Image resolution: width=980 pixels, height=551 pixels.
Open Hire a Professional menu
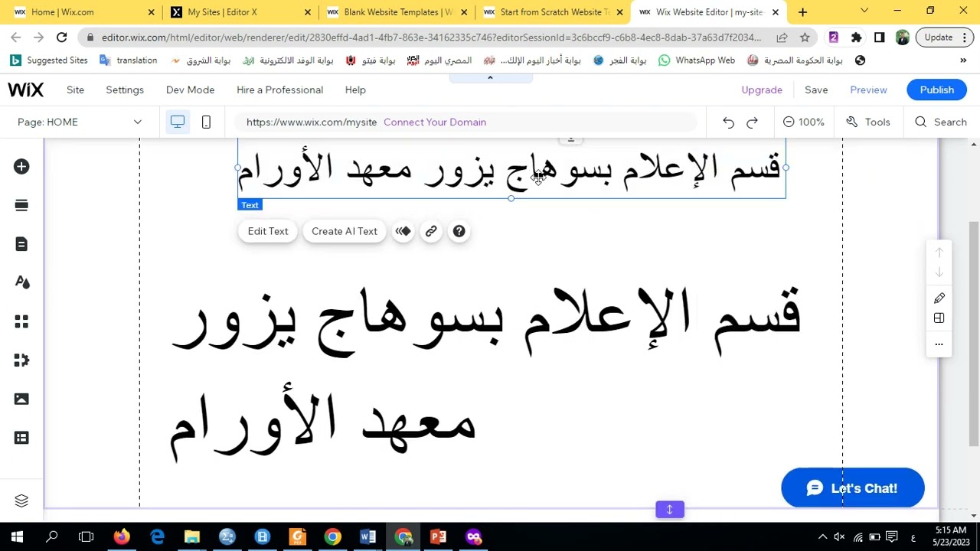click(279, 90)
